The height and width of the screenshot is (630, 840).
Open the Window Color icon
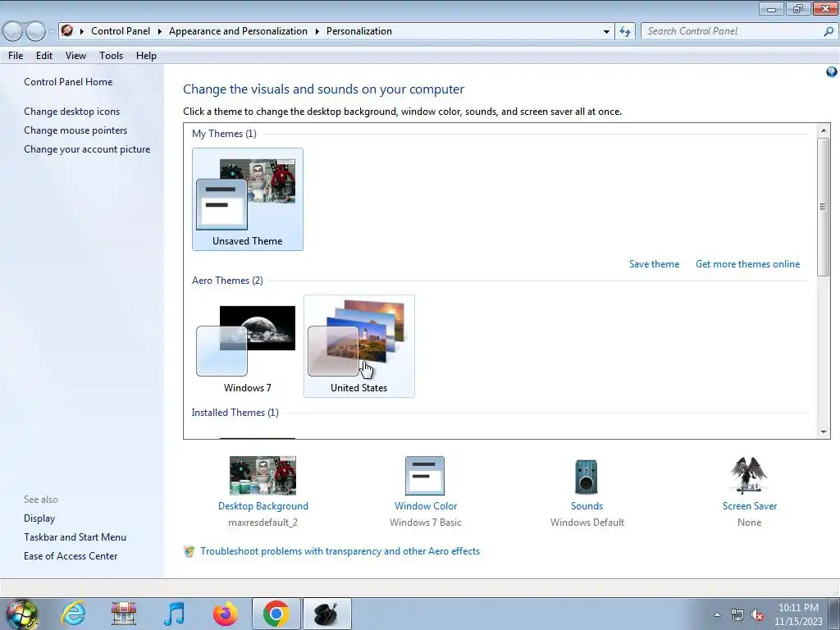425,476
